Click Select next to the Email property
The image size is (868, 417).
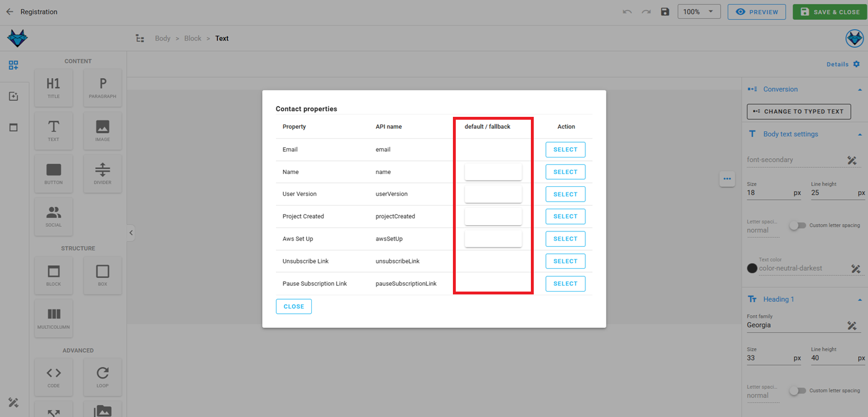coord(565,150)
